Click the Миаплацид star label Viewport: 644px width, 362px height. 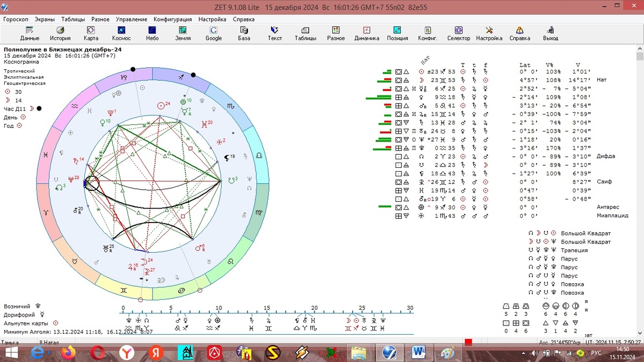(612, 216)
